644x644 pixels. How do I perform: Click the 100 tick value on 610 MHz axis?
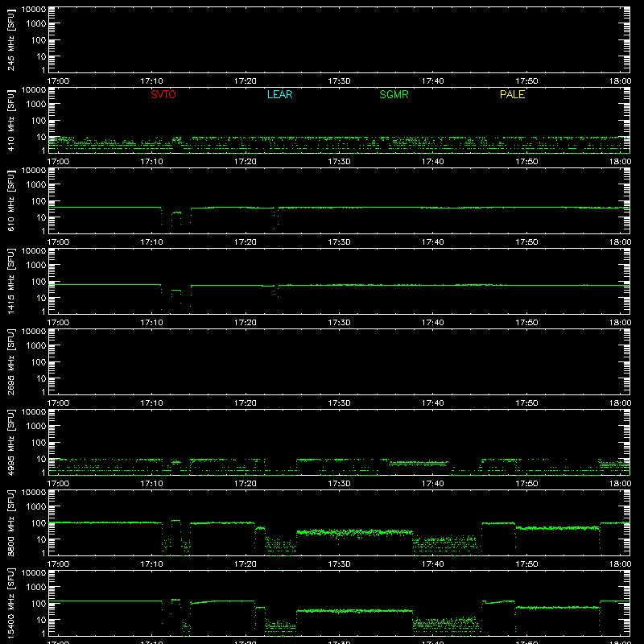tap(39, 200)
